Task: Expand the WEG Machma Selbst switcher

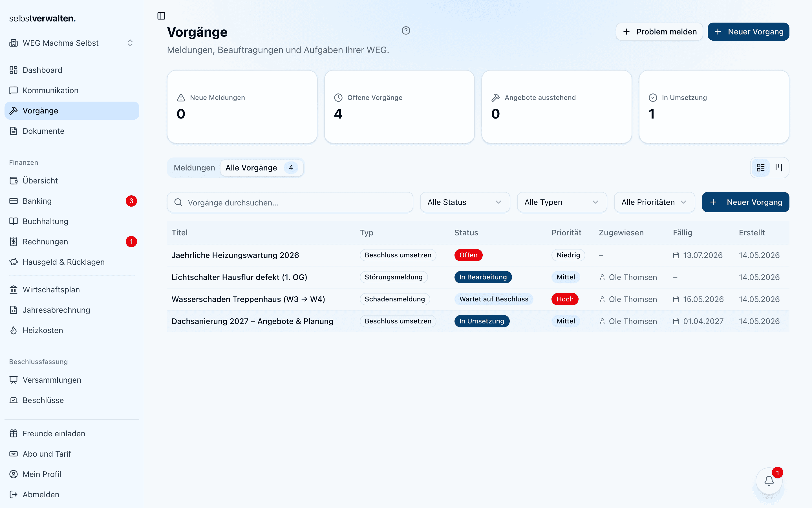Action: [72, 43]
